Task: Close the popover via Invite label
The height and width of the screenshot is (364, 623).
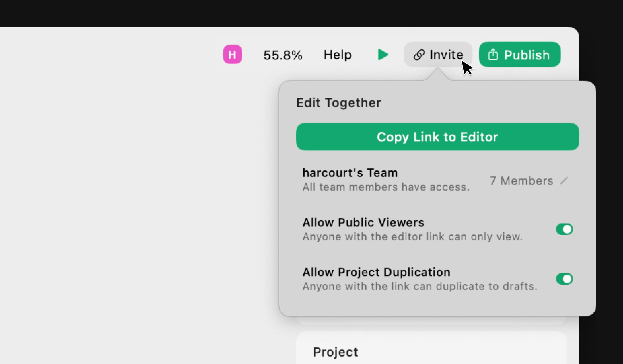Action: tap(446, 55)
